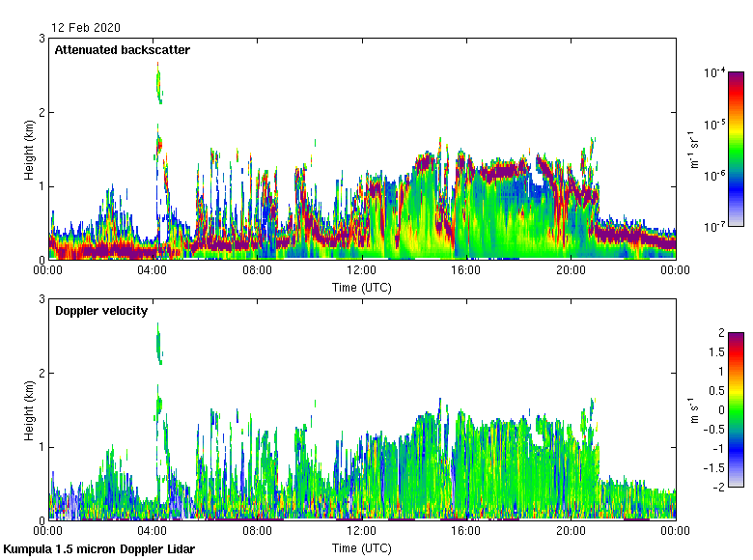Screen dimensions: 753x560
Task: Click the "Attenuated backscatter" plot title
Action: (122, 49)
